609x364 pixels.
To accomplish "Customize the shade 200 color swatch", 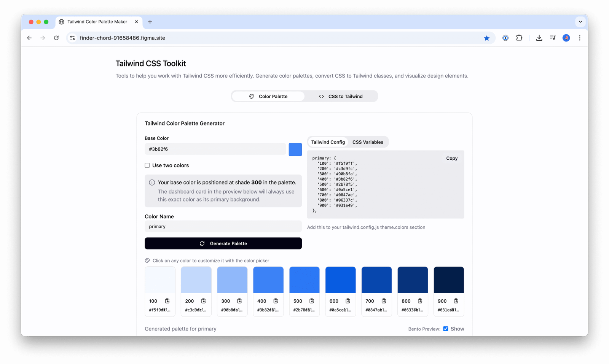I will [x=196, y=280].
